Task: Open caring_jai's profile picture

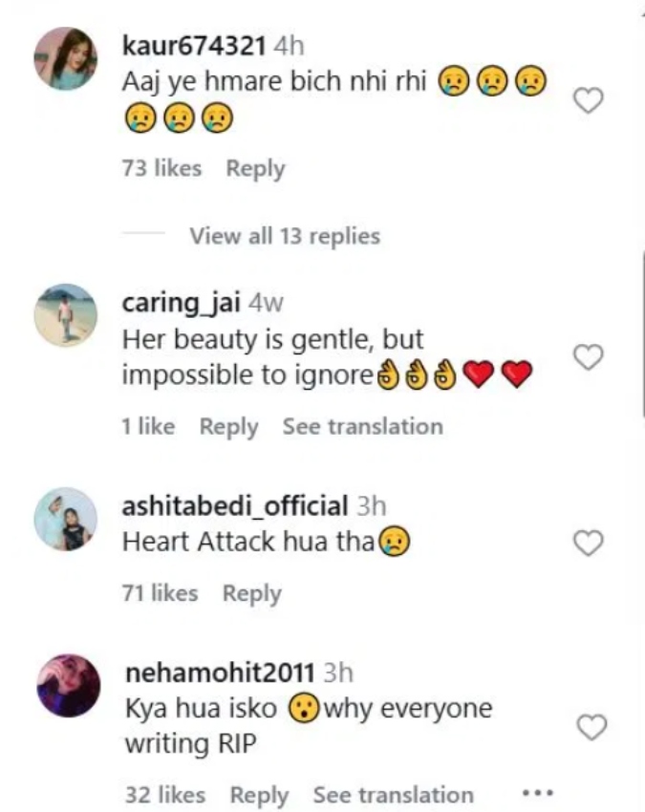Action: [66, 314]
